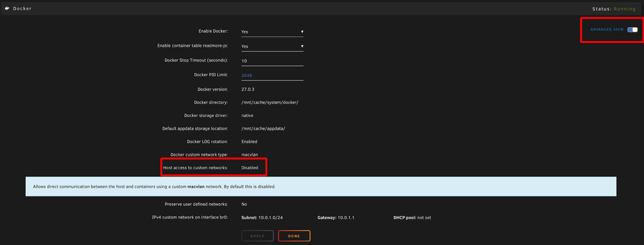Click the Subnet value '10.0.1.0/24'
This screenshot has width=644, height=245.
(270, 217)
